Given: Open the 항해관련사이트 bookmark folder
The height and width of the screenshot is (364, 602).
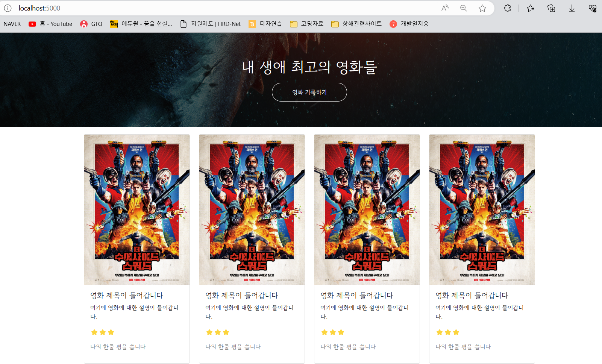Looking at the screenshot, I should point(356,24).
